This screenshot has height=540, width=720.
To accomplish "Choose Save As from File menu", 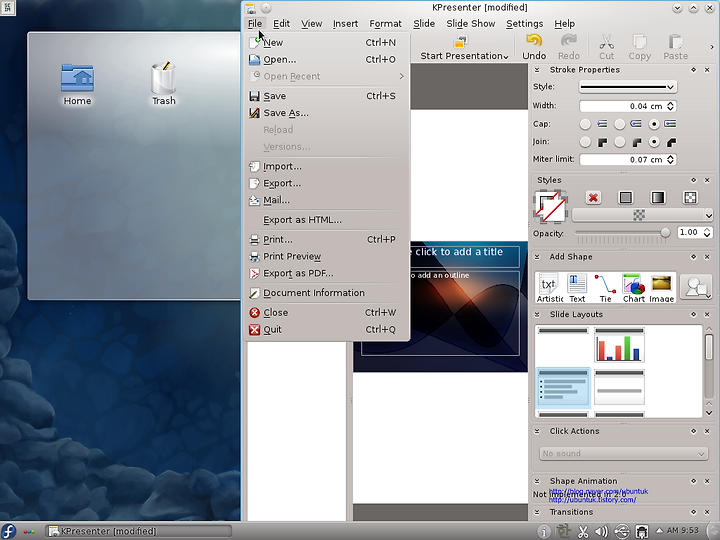I will pos(326,113).
